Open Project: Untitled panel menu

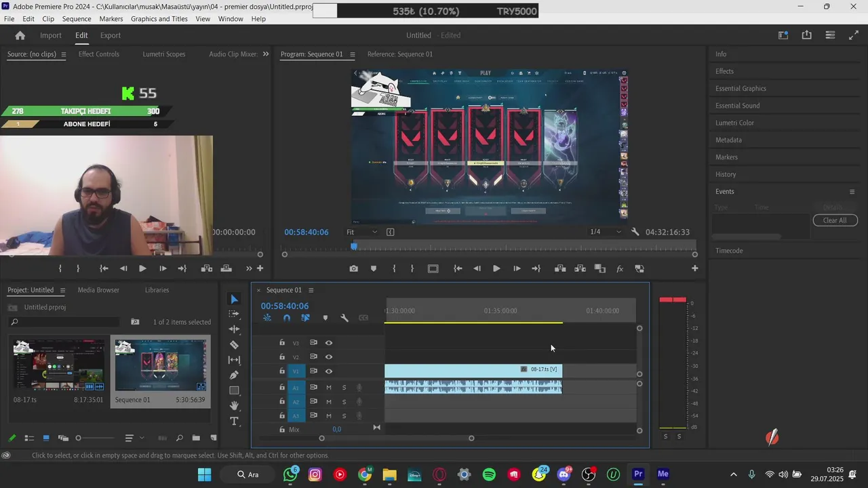click(x=62, y=290)
